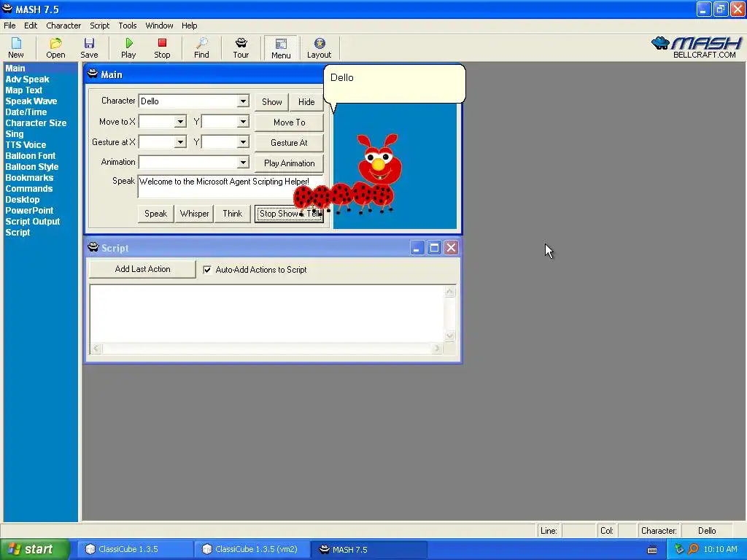
Task: Select Character Size in the sidebar
Action: coord(36,123)
